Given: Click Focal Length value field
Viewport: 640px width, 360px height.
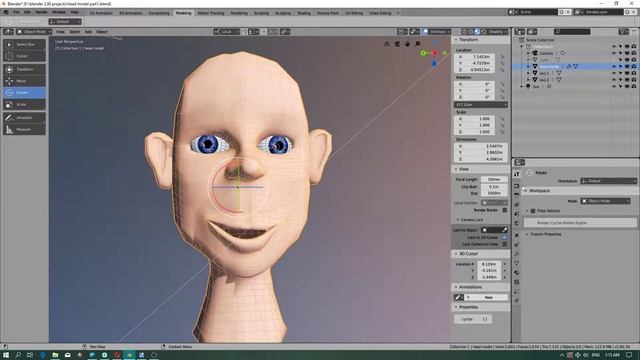Looking at the screenshot, I should click(x=494, y=180).
